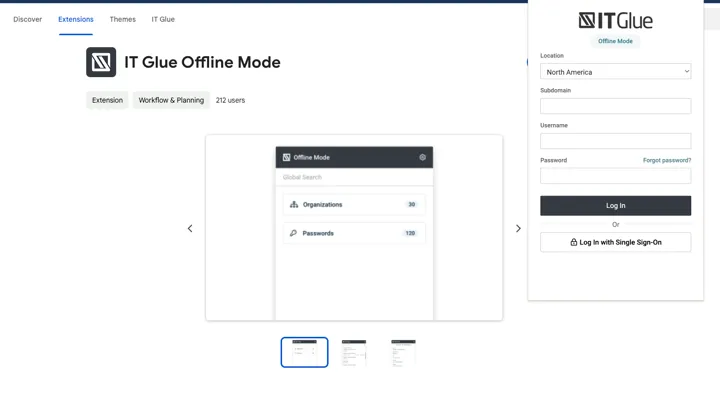Viewport: 720px width, 402px height.
Task: Click the Extension category chip
Action: pos(107,100)
